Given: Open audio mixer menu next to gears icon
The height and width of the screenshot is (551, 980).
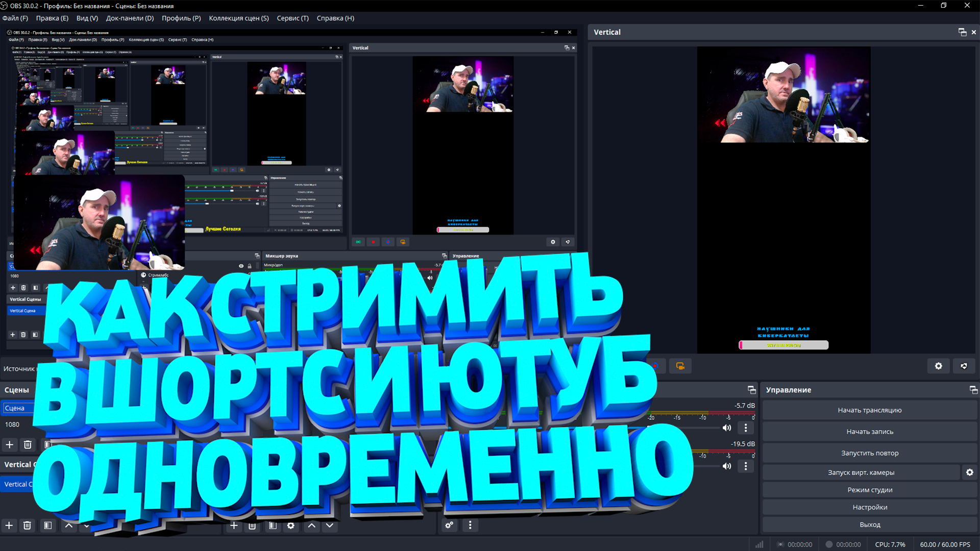Looking at the screenshot, I should (470, 525).
